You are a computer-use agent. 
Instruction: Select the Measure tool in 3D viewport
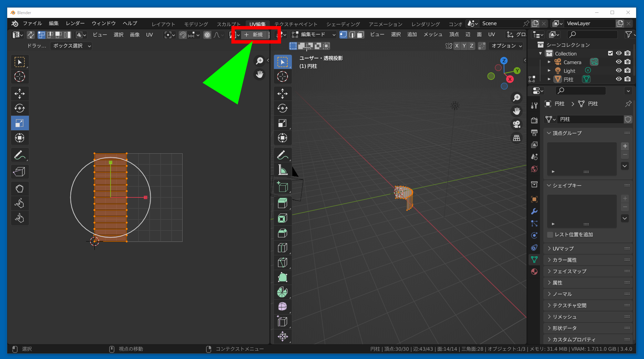tap(283, 170)
